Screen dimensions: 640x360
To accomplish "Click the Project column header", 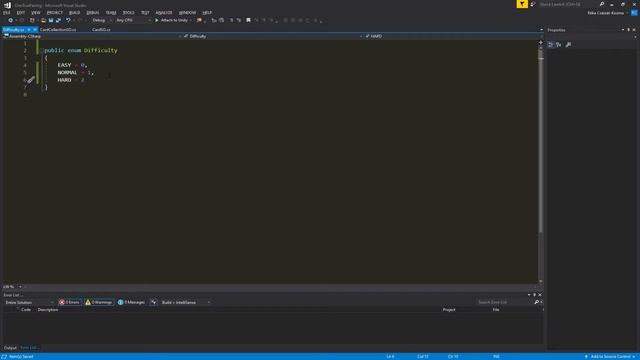I will click(x=449, y=310).
